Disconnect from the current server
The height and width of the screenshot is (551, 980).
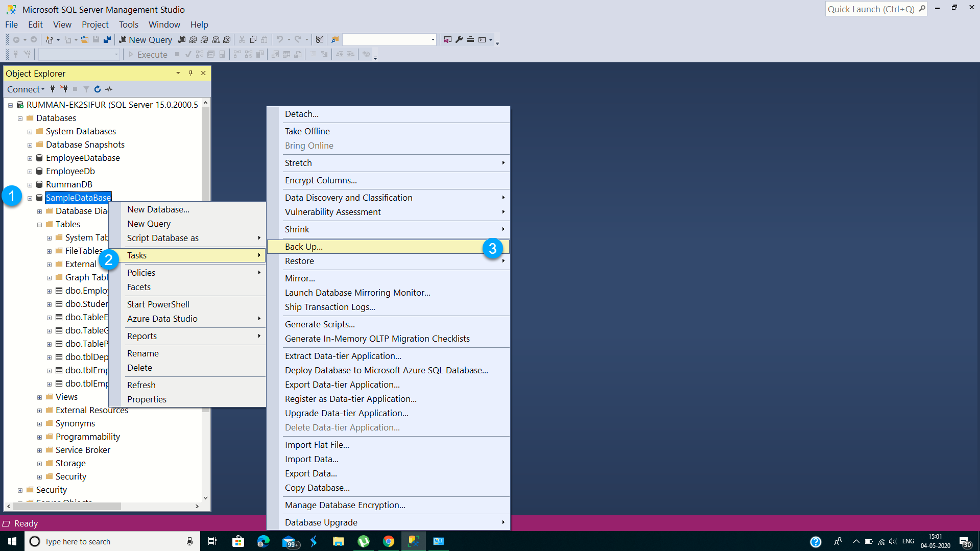point(64,89)
